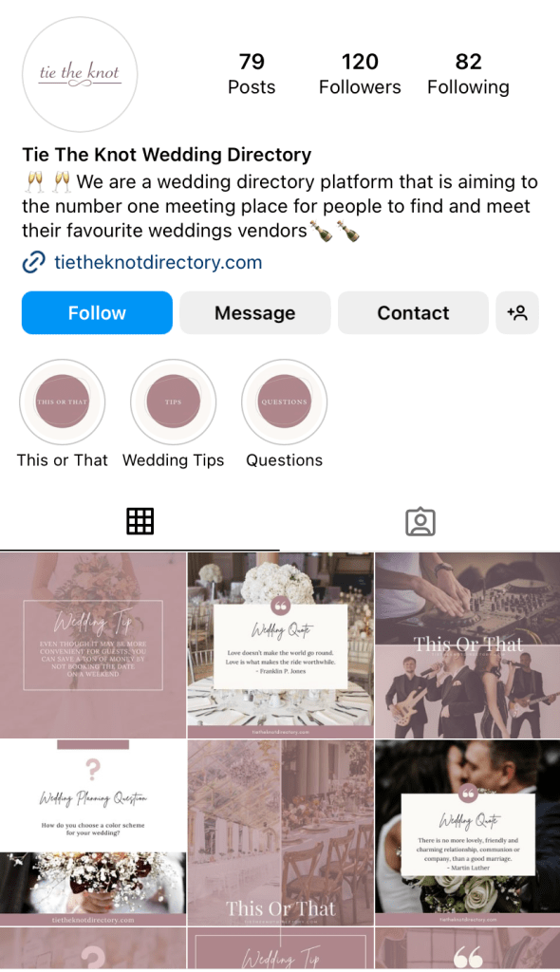Open the This or That highlight
The height and width of the screenshot is (972, 560).
click(62, 402)
